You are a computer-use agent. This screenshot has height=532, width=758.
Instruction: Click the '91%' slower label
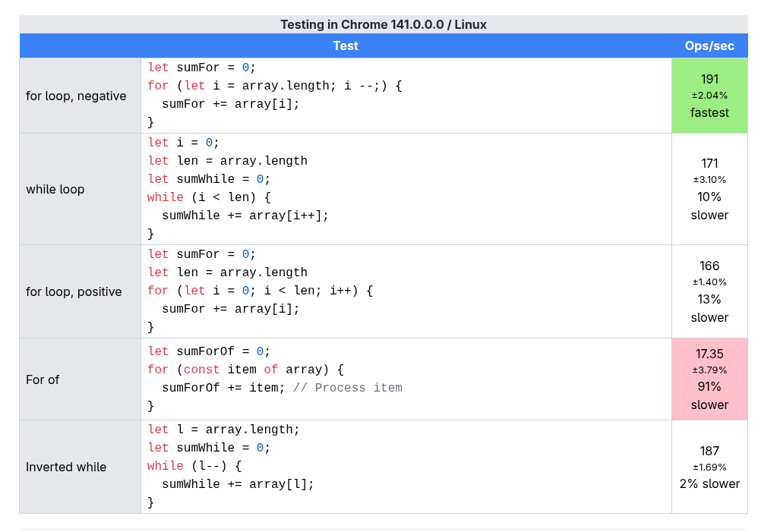click(x=709, y=386)
